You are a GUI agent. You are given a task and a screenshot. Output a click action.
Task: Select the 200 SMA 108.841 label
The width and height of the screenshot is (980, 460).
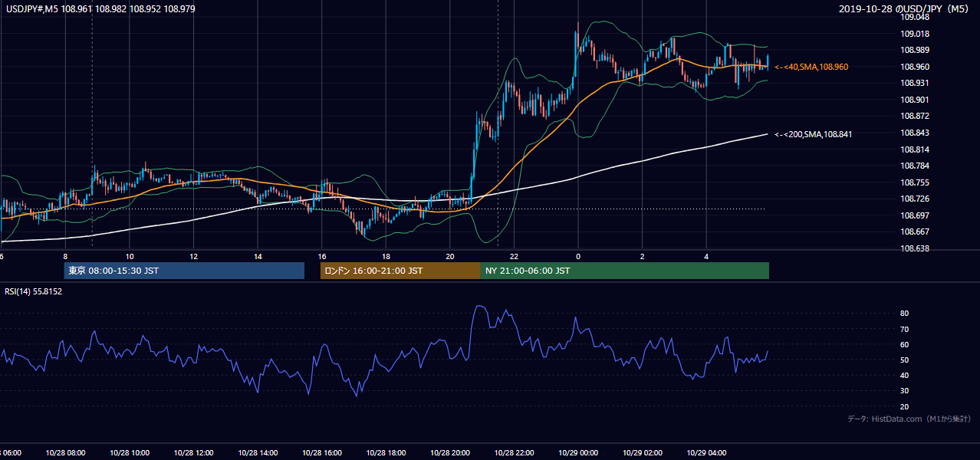813,134
